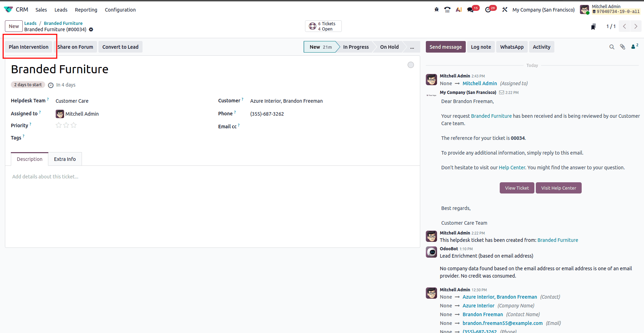Open the gear settings next to ticket number
Screen dimensions: 644x333
[91, 29]
